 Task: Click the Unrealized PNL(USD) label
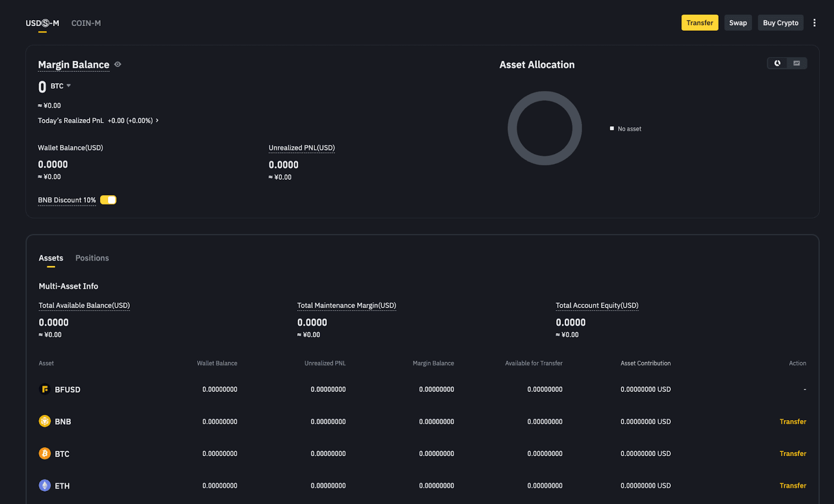pyautogui.click(x=302, y=148)
